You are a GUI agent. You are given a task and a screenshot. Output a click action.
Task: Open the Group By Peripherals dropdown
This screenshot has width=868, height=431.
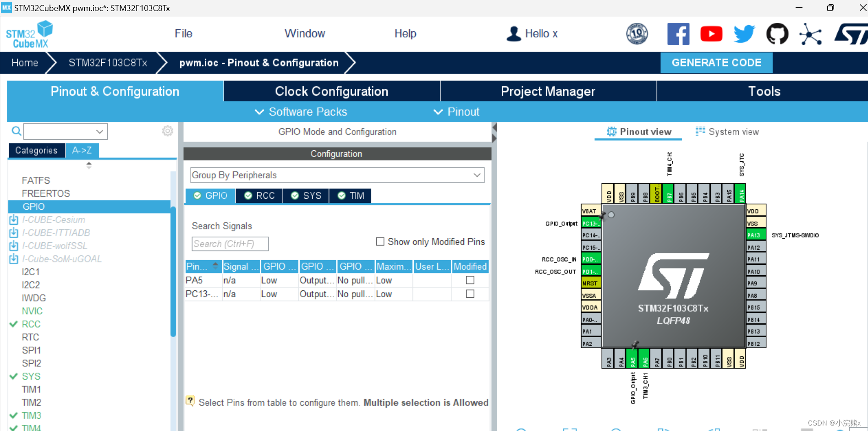click(x=337, y=175)
